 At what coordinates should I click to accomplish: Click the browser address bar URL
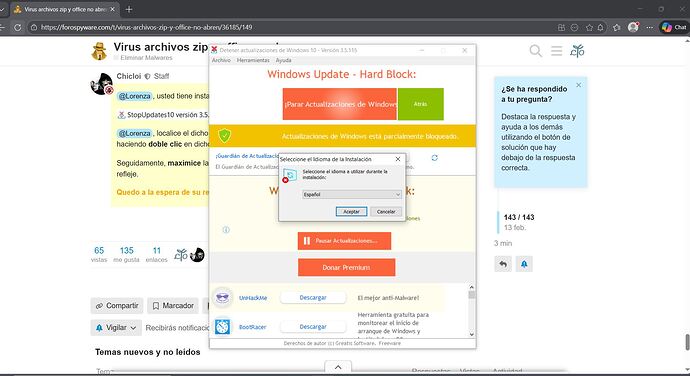147,27
